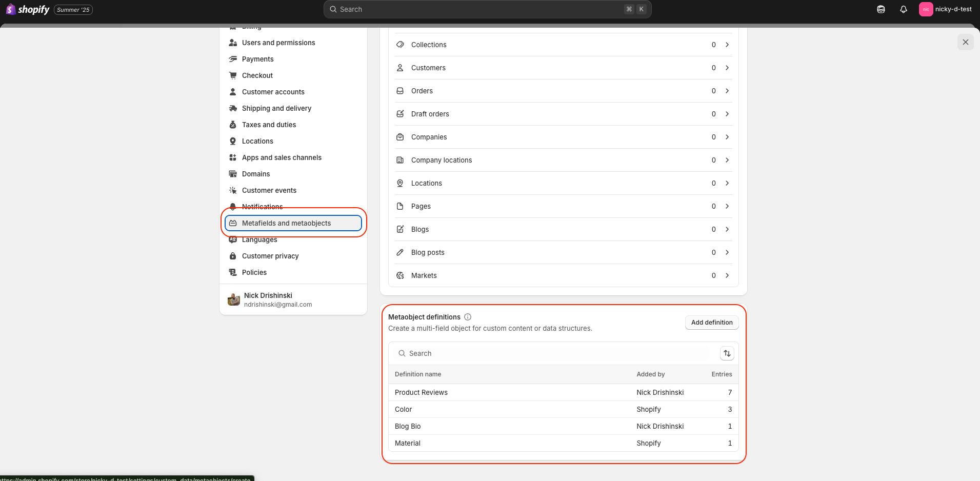Click the sort button in metaobject definitions

point(727,353)
